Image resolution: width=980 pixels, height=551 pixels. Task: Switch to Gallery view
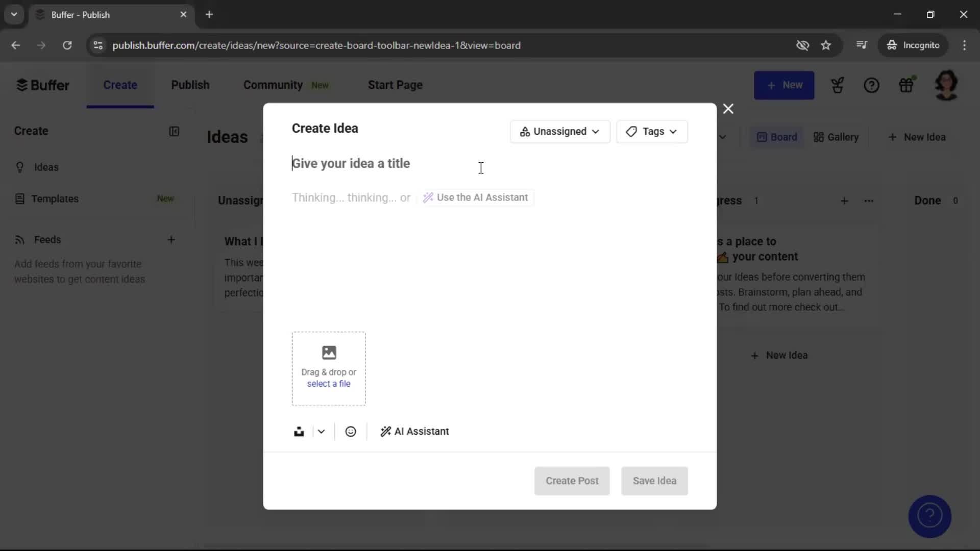point(836,137)
